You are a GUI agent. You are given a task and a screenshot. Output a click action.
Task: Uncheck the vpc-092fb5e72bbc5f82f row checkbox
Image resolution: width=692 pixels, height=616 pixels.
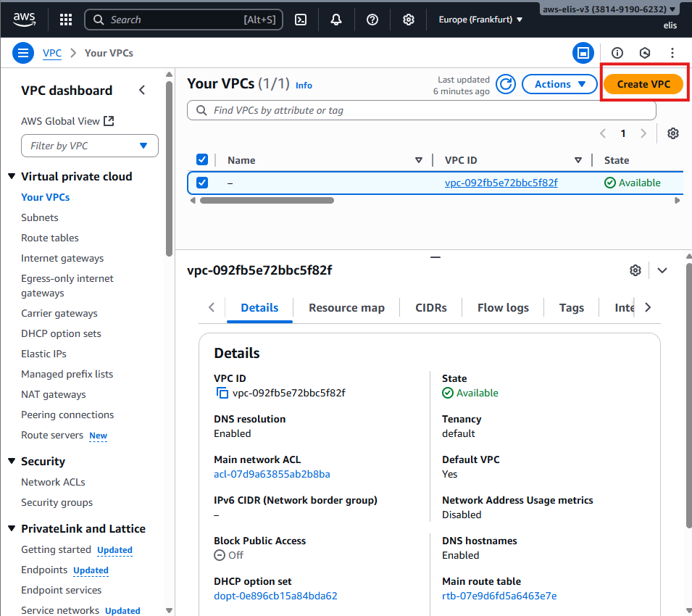point(202,183)
